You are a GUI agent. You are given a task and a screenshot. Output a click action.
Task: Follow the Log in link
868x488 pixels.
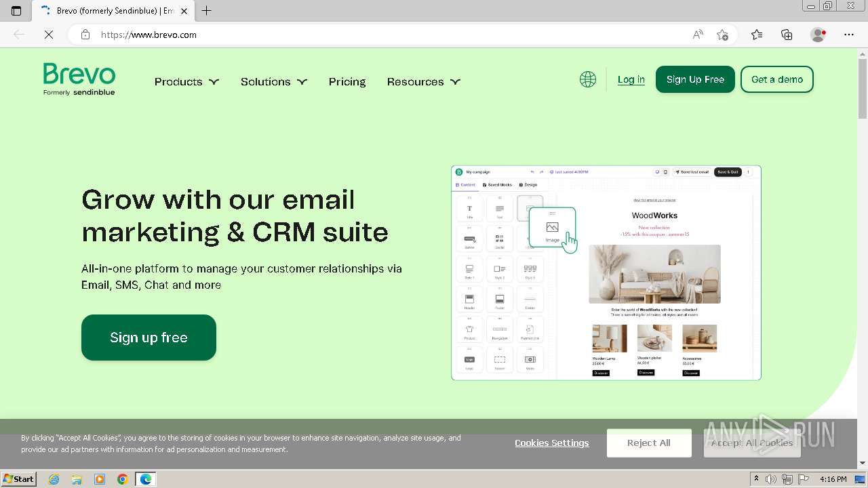[631, 79]
